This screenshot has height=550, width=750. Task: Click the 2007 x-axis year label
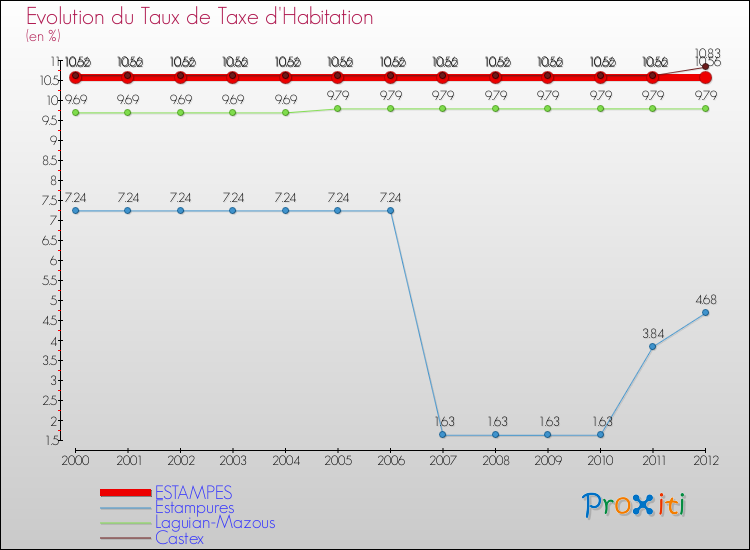pyautogui.click(x=443, y=461)
